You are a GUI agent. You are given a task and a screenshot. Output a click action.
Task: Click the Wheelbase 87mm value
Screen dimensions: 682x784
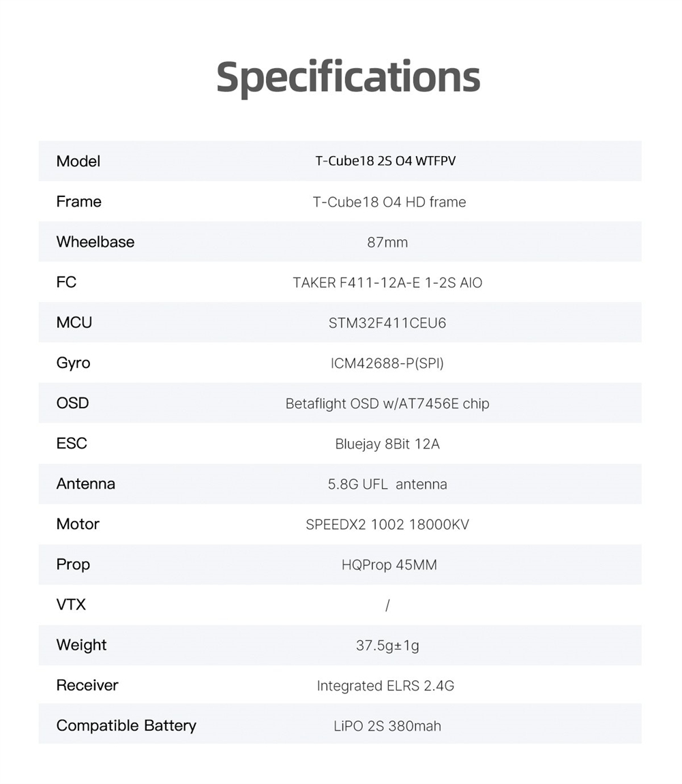coord(387,242)
